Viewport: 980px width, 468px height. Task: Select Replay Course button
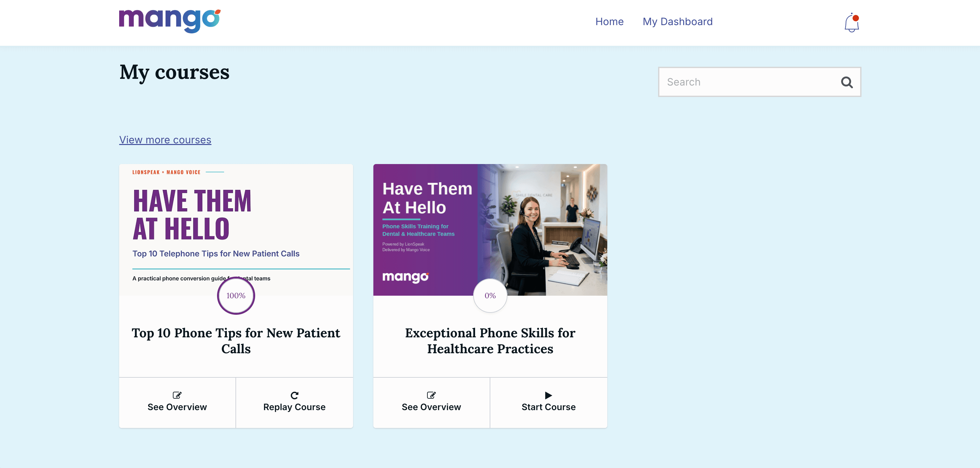coord(295,403)
